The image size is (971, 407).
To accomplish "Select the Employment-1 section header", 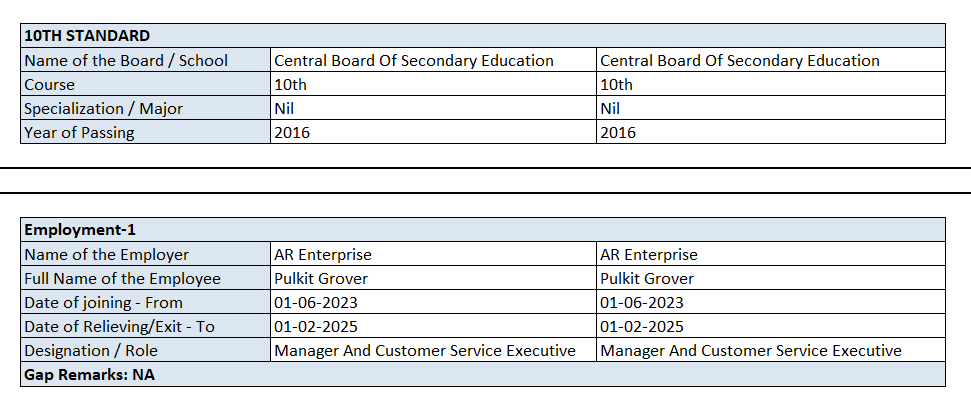I will pyautogui.click(x=79, y=230).
